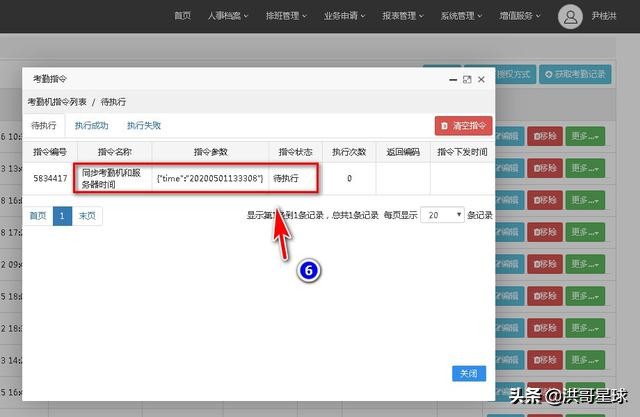The height and width of the screenshot is (417, 640).
Task: Open 更多 in background row starting 6 10:
Action: pyautogui.click(x=584, y=136)
